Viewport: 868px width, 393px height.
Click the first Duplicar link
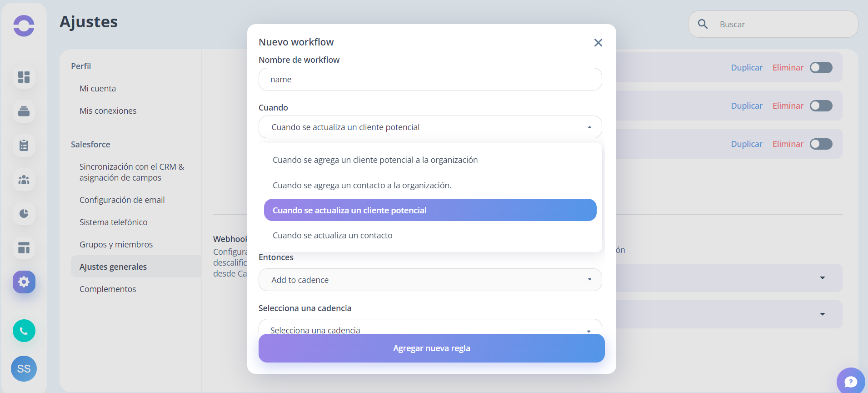pos(747,67)
